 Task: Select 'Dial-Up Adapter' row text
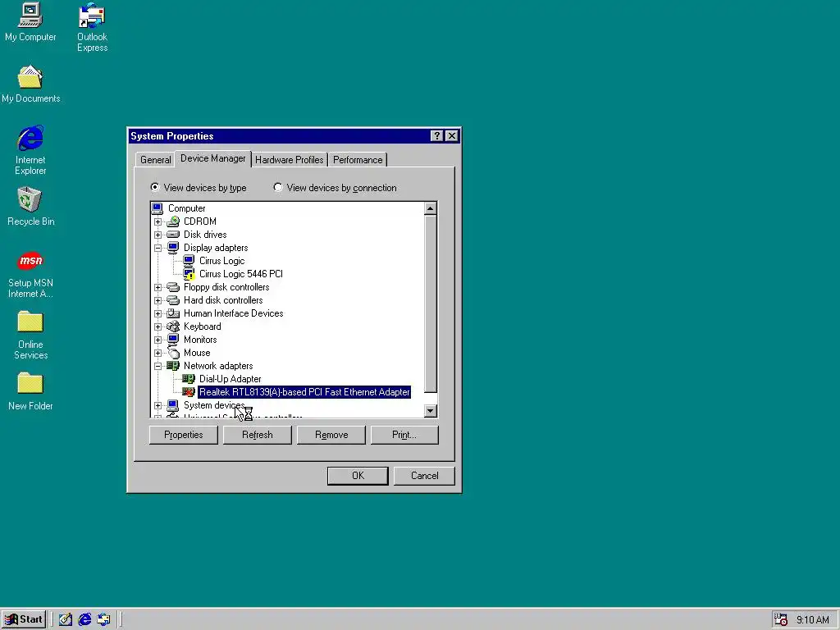point(230,379)
